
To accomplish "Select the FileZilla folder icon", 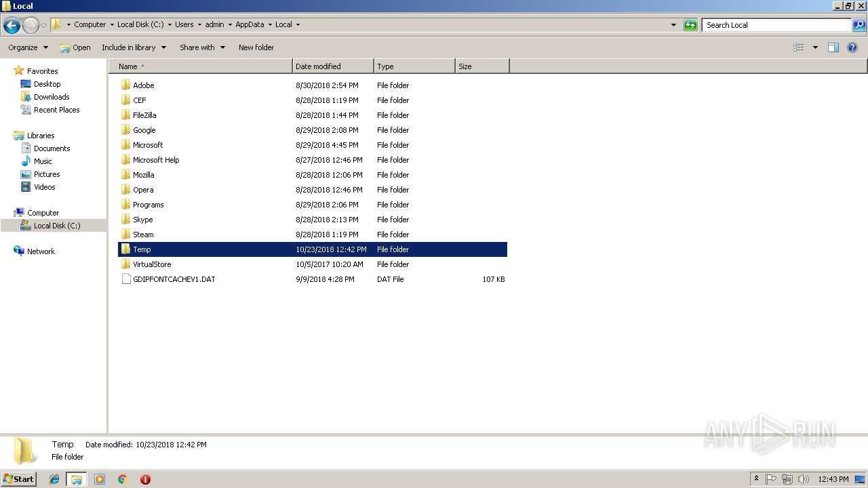I will point(125,115).
